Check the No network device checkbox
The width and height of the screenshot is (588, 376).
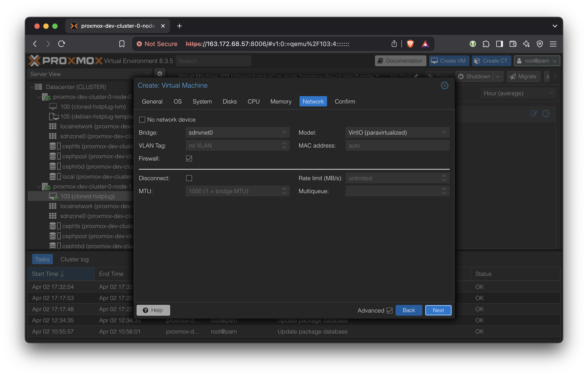[142, 120]
